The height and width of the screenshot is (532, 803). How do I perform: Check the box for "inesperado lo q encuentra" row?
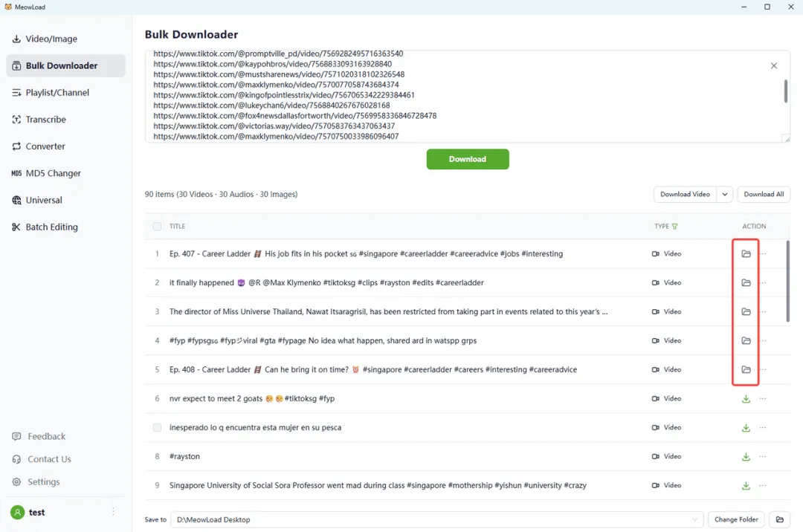157,427
